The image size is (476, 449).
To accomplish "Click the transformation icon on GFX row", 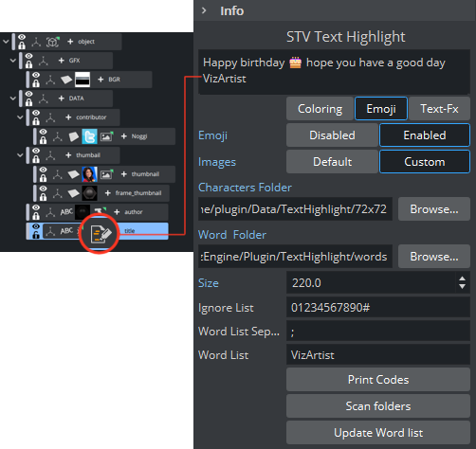I will (x=44, y=61).
